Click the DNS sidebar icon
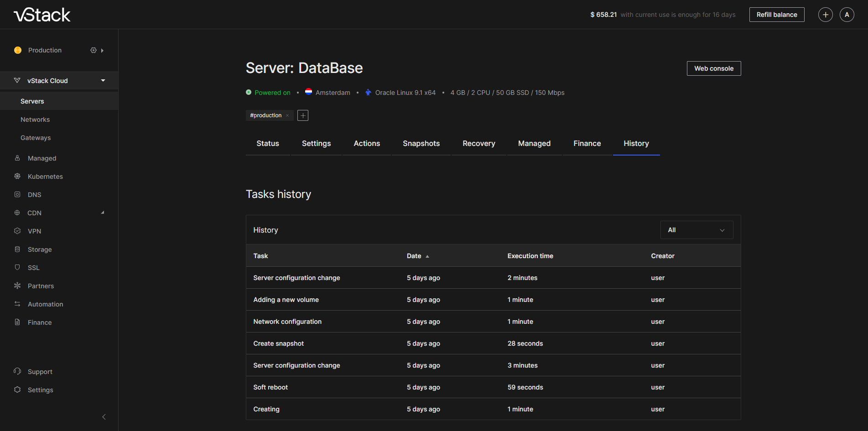This screenshot has width=868, height=431. (x=17, y=194)
